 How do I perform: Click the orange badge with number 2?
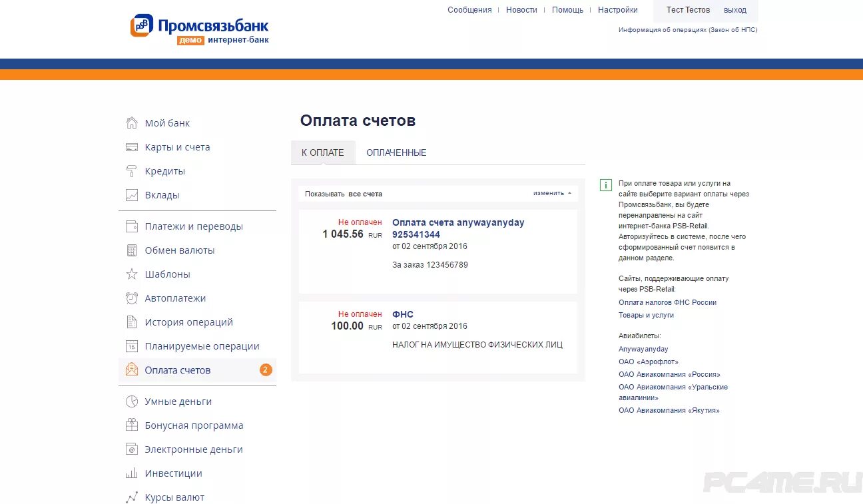coord(266,370)
